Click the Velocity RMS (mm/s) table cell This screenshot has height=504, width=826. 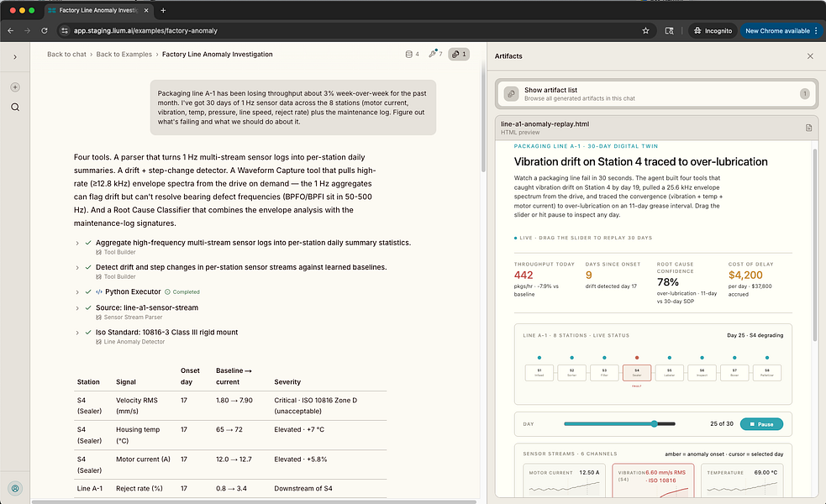(136, 406)
